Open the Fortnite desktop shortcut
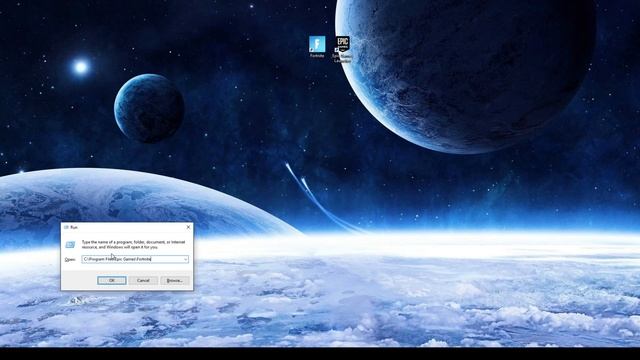The height and width of the screenshot is (360, 640). [317, 46]
